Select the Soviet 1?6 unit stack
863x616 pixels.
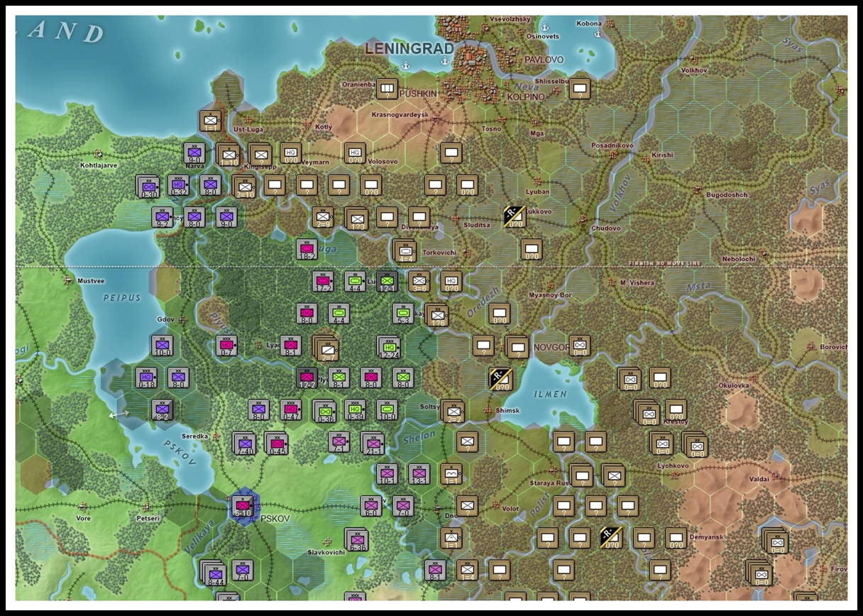437,315
